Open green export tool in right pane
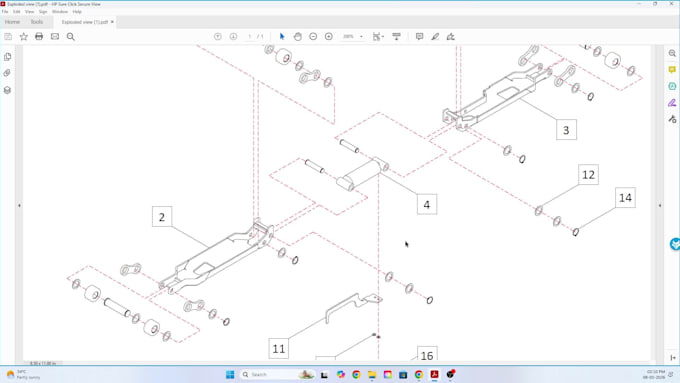 (672, 86)
